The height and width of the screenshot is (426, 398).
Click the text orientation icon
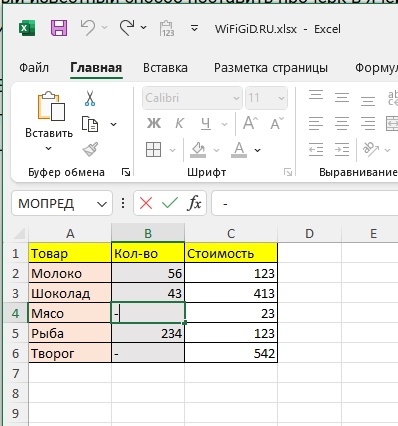pos(371,149)
